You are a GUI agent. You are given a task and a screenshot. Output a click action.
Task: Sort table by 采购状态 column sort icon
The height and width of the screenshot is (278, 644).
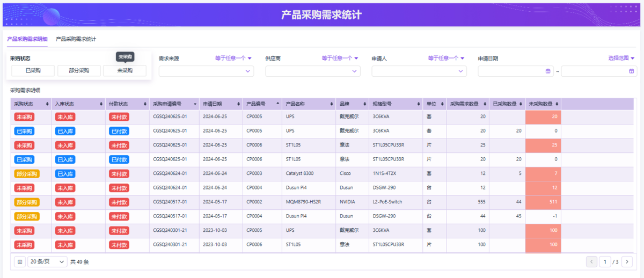tap(47, 104)
